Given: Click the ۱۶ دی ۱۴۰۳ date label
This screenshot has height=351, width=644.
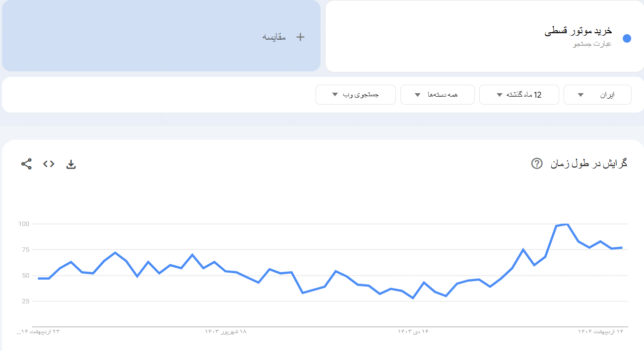Looking at the screenshot, I should (413, 331).
